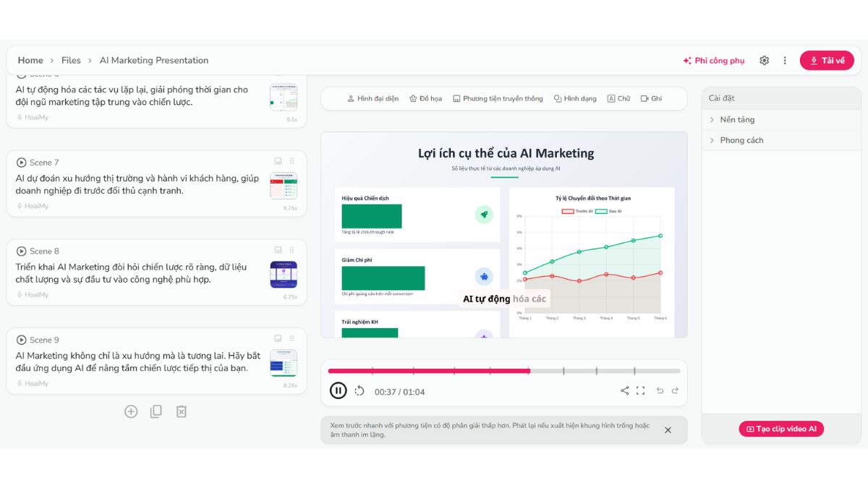
Task: Select the Scene 7 slide thumbnail
Action: [x=284, y=186]
